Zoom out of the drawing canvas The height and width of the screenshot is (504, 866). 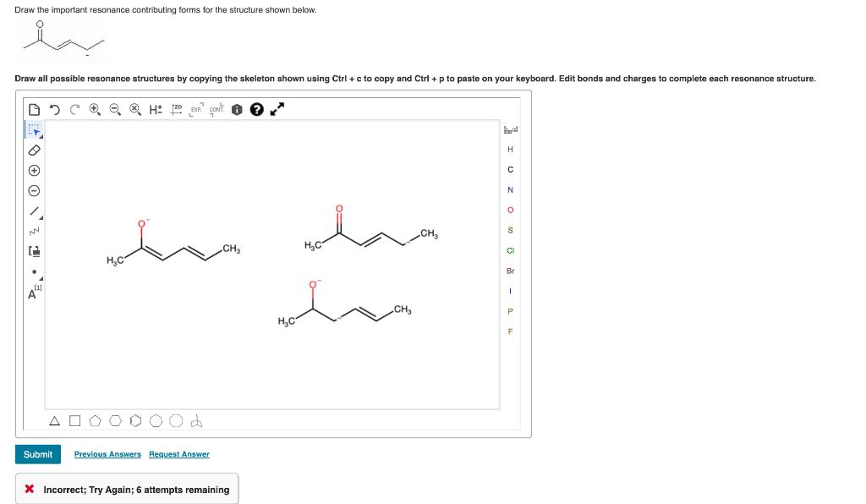(x=115, y=109)
